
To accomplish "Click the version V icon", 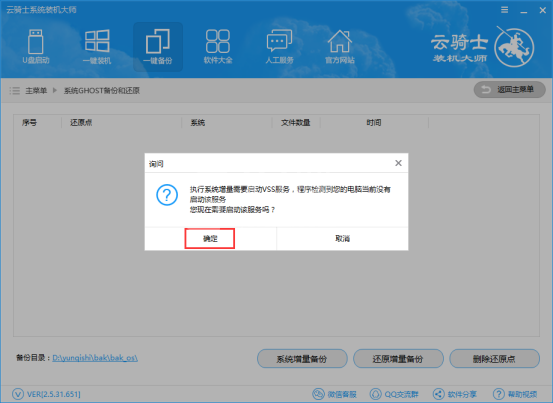I will pyautogui.click(x=18, y=394).
